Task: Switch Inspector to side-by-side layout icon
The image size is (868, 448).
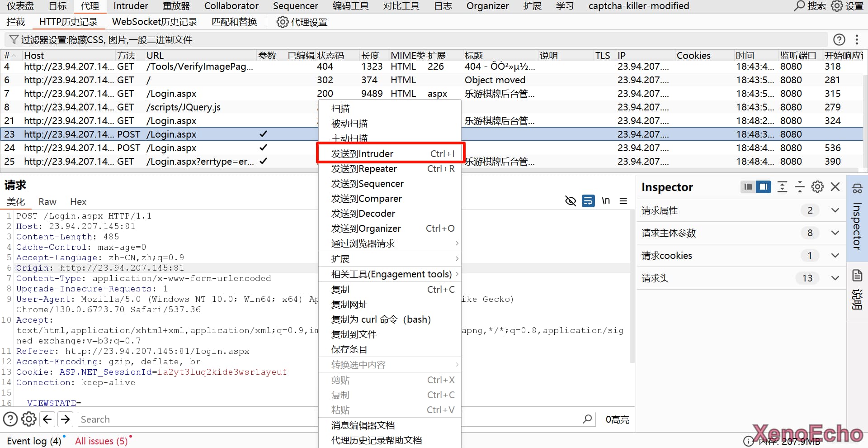Action: point(764,187)
